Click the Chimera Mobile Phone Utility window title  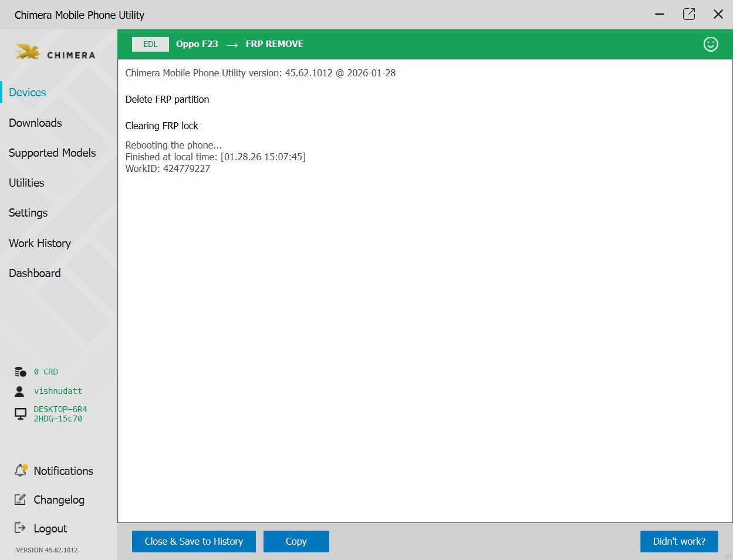click(79, 15)
